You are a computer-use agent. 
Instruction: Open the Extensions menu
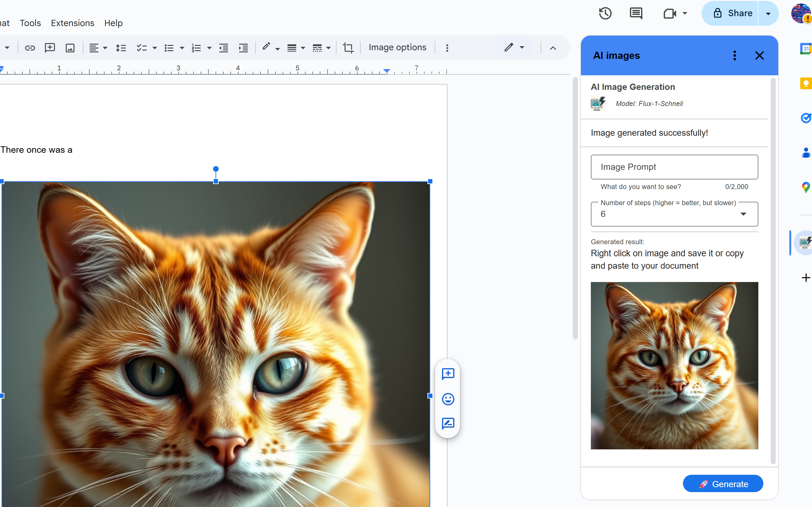(72, 23)
